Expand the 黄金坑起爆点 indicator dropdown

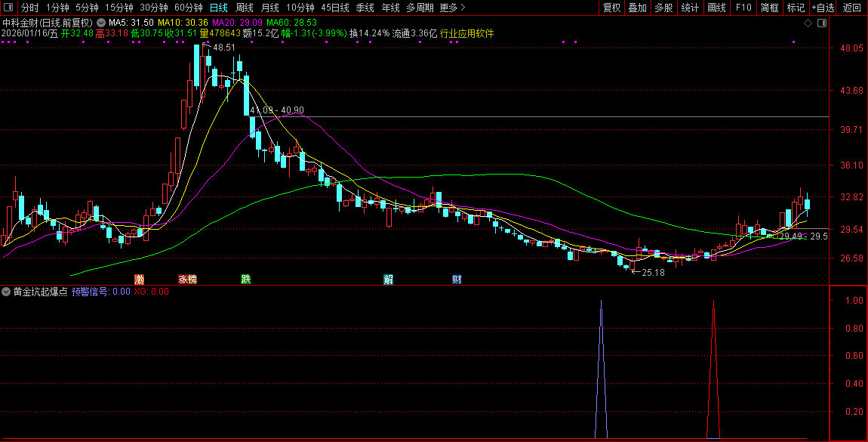tap(7, 291)
